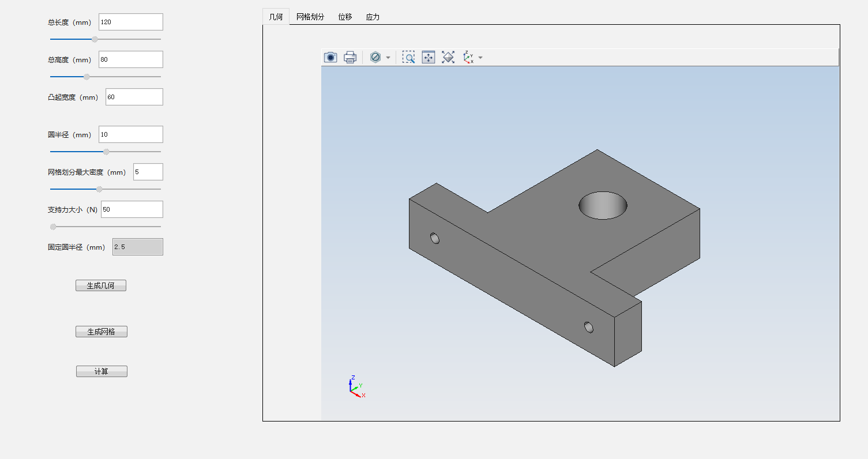Screen dimensions: 868x459
Task: Click the scene light/transparency circle icon
Action: [x=375, y=57]
